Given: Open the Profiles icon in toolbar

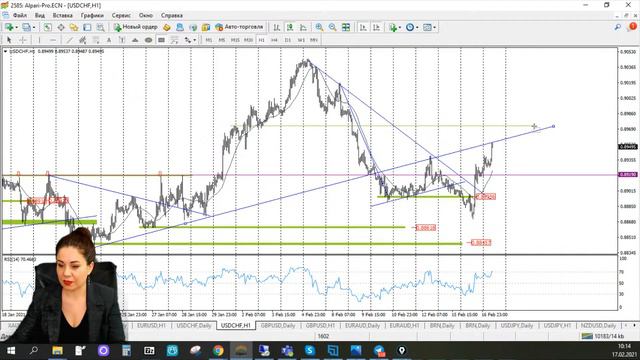Looking at the screenshot, I should pos(26,27).
